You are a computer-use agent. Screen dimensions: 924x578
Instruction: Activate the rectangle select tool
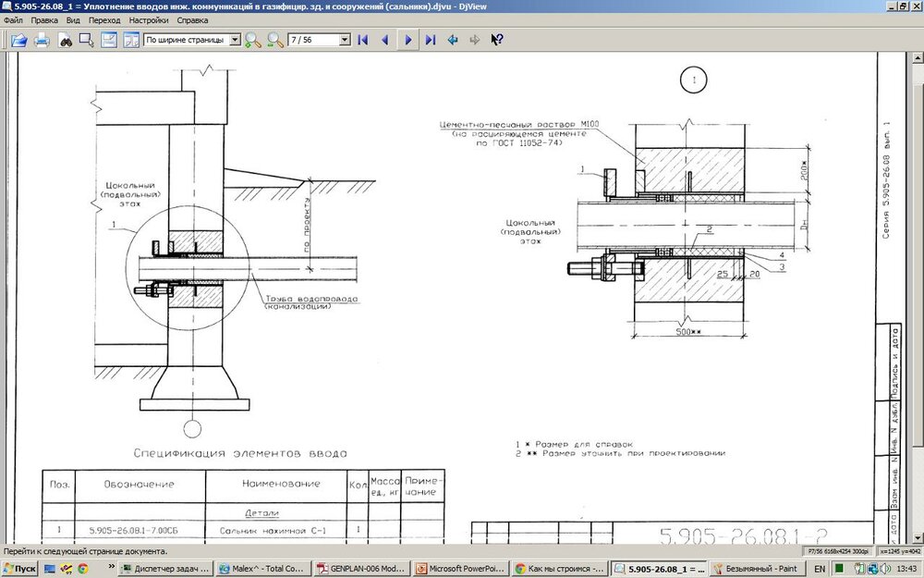pyautogui.click(x=87, y=40)
